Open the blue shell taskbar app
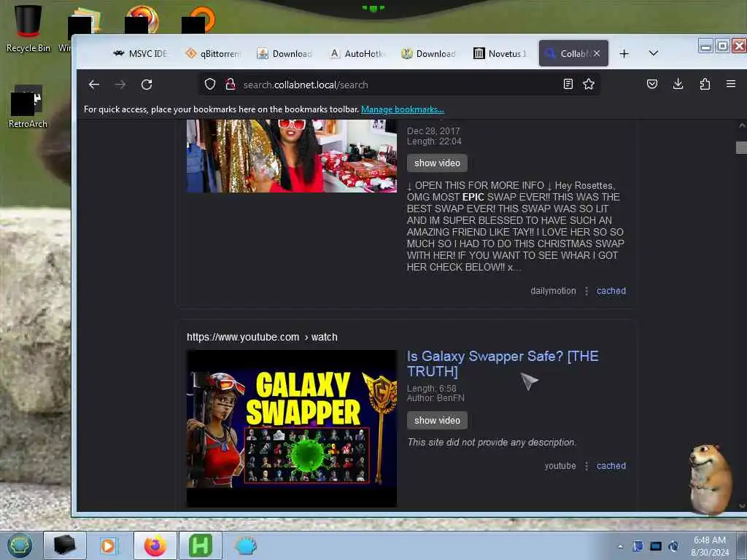Screen dimensions: 747x560 pos(246,545)
